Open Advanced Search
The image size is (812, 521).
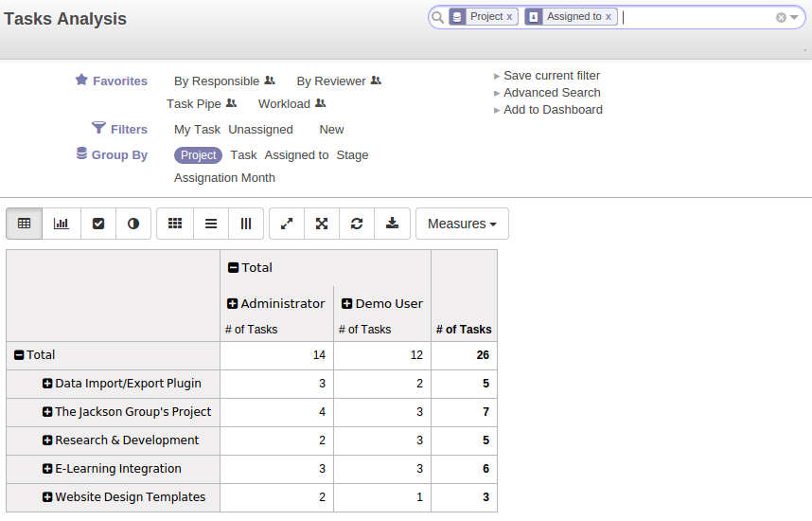click(x=552, y=93)
